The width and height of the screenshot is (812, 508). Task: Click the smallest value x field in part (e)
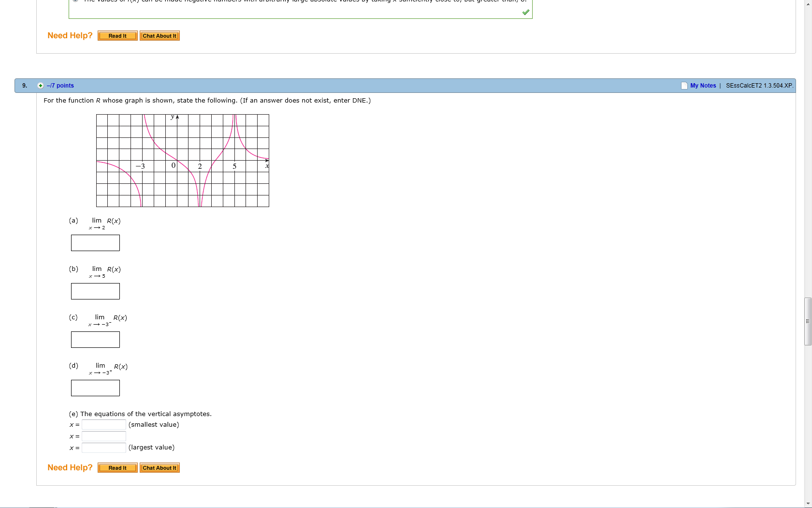click(103, 425)
